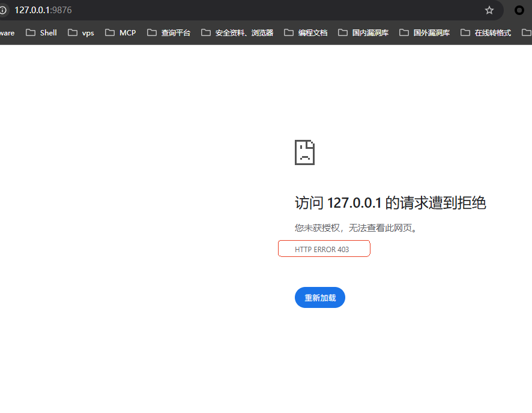This screenshot has width=532, height=413.
Task: Open the vps bookmark folder
Action: pos(81,32)
